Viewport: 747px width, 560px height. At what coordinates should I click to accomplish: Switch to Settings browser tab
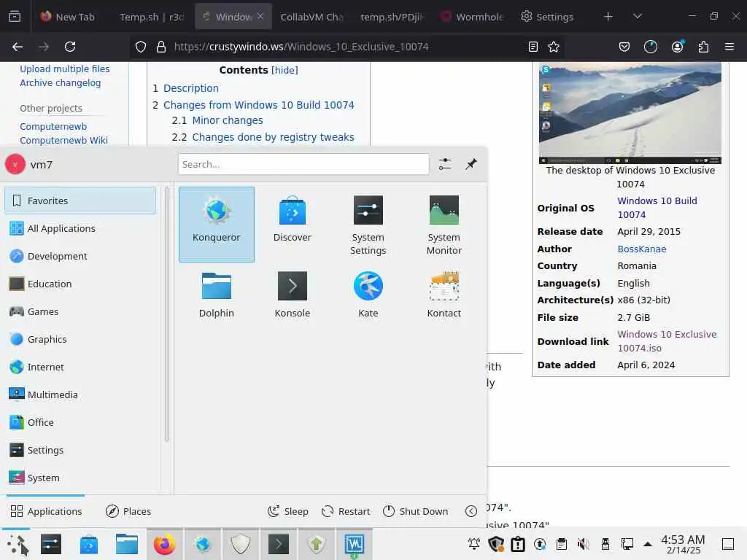pos(547,17)
